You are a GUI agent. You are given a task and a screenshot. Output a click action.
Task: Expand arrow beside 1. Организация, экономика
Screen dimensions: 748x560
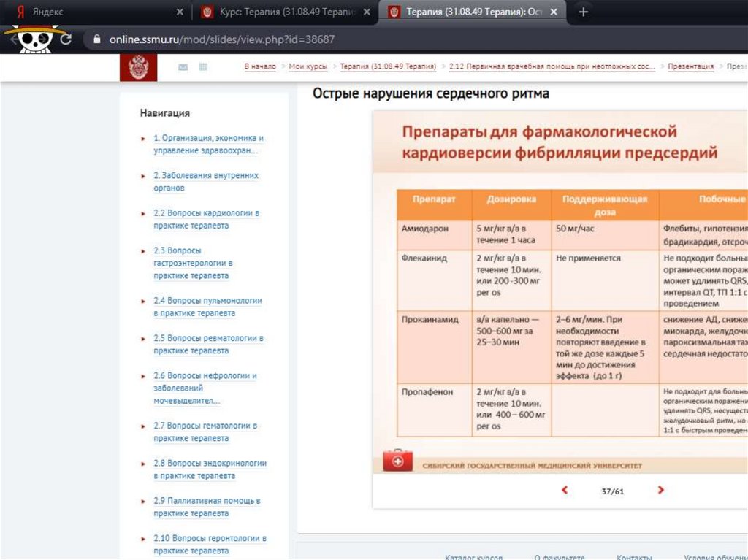(x=143, y=139)
